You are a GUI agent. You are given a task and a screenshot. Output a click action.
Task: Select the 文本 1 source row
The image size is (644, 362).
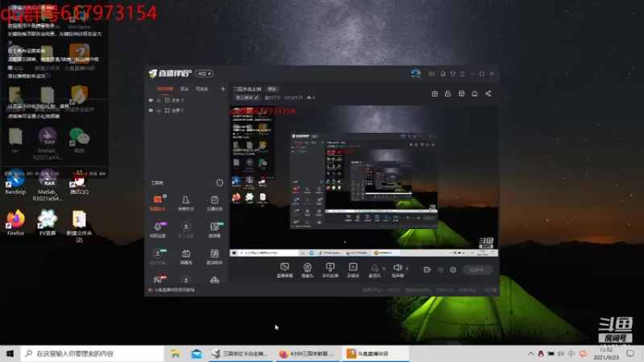pos(187,100)
